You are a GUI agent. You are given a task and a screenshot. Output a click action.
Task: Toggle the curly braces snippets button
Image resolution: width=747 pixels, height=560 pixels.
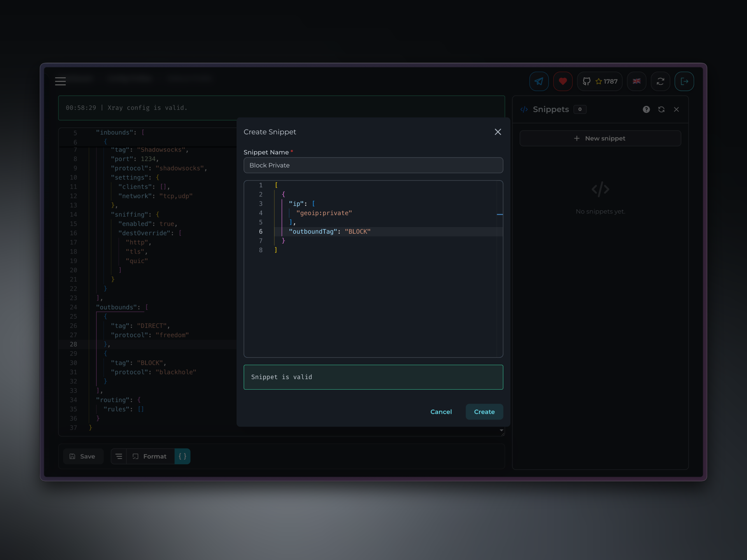pos(182,456)
